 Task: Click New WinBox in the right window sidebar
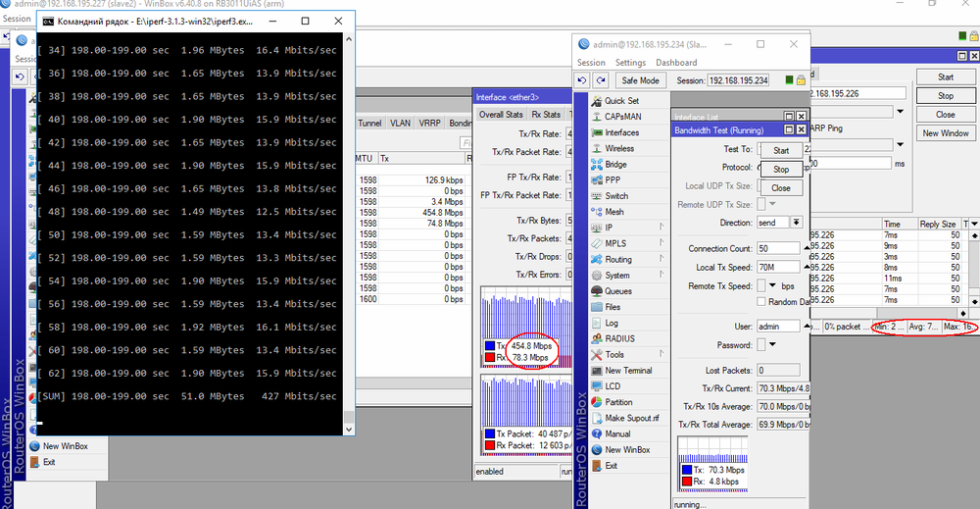pos(620,449)
